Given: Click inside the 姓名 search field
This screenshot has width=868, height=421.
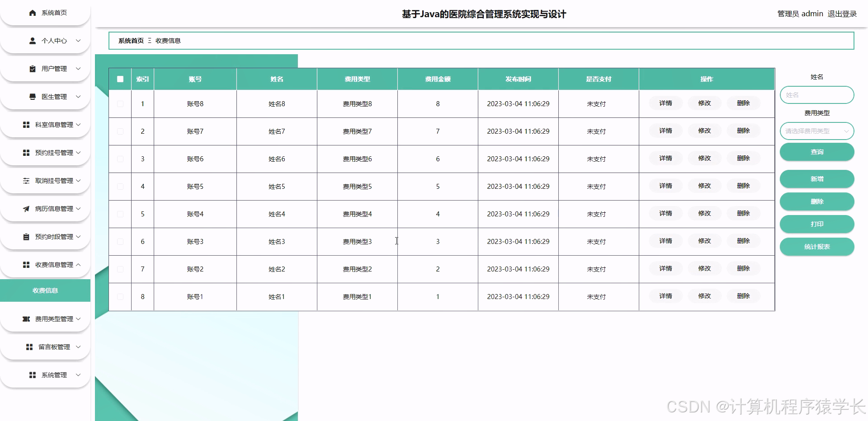Looking at the screenshot, I should tap(816, 95).
